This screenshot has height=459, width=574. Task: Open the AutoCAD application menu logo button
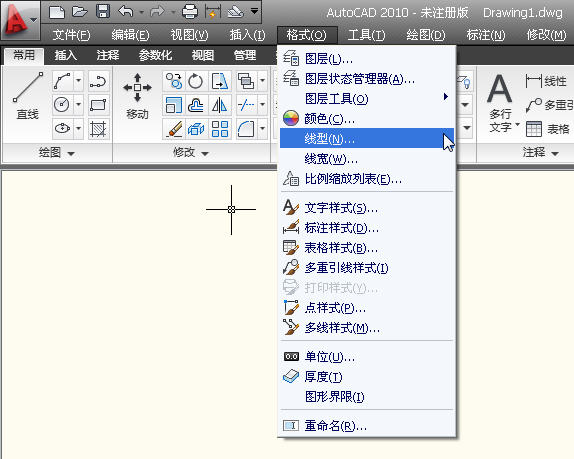[20, 19]
